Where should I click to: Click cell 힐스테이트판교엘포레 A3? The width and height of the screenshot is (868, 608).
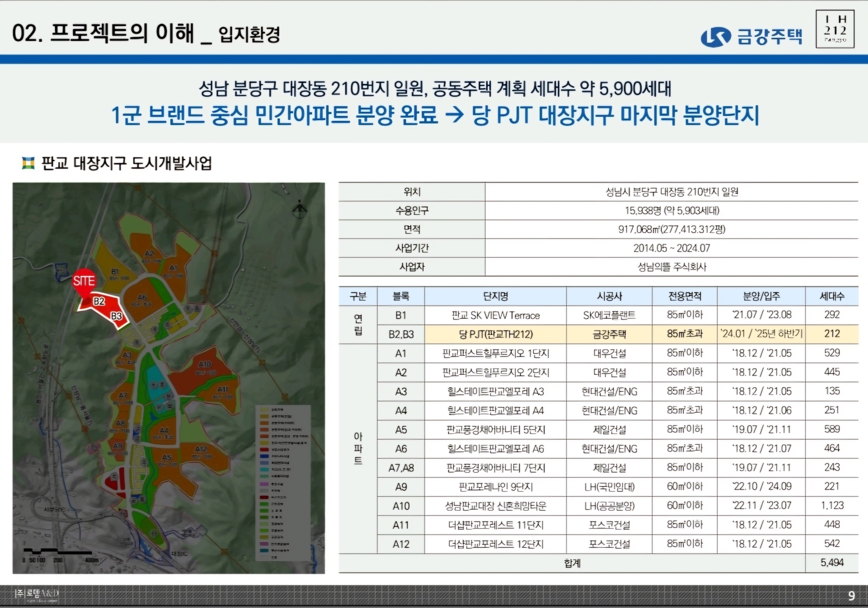tap(496, 392)
